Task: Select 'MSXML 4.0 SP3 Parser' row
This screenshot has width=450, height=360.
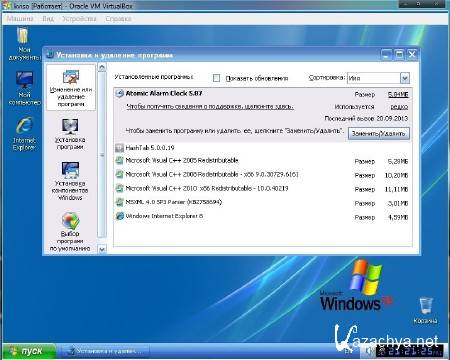Action: point(263,203)
